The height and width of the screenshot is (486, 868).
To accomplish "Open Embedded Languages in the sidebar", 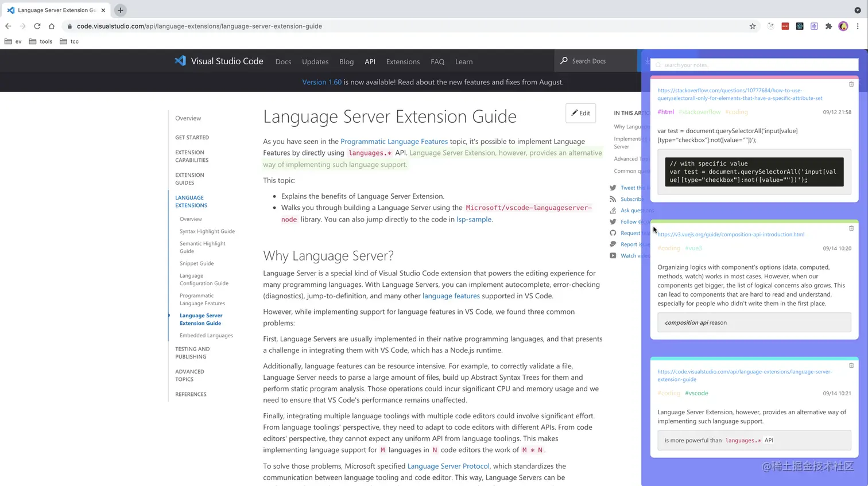I will 206,335.
